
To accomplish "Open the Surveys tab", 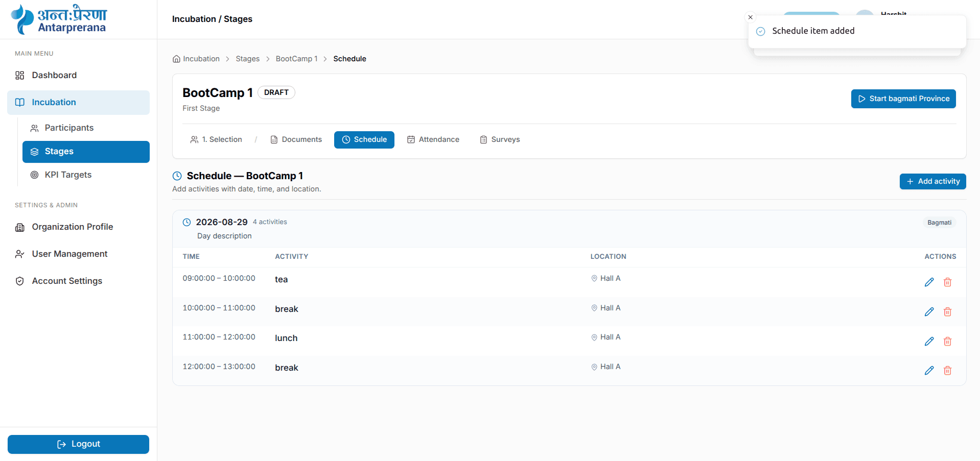I will coord(500,139).
